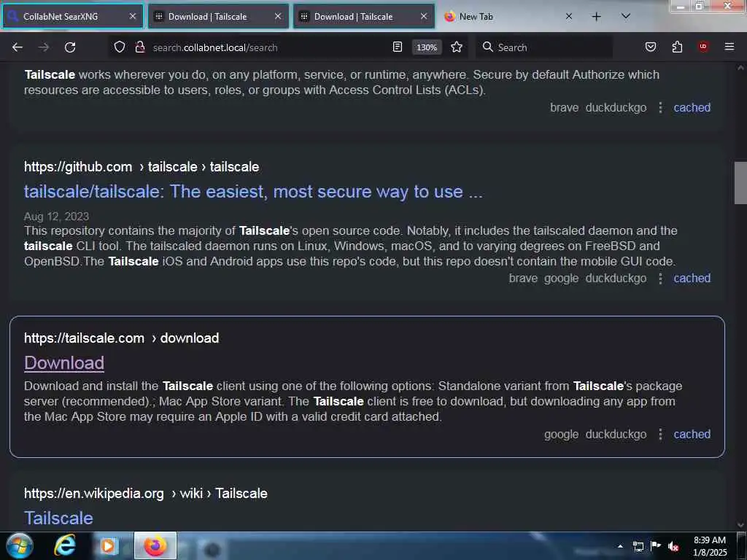Screen dimensions: 747x560
Task: Click the page vertical scrollbar thumb
Action: [740, 183]
